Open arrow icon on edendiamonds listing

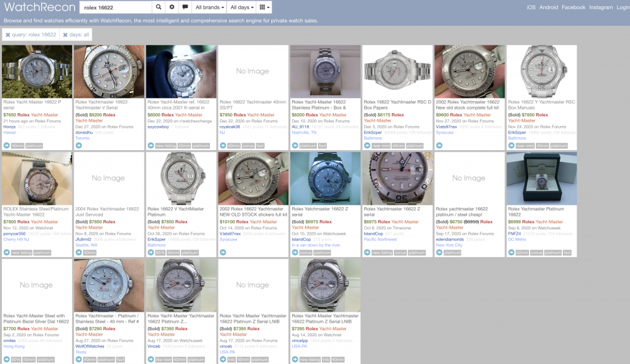click(x=439, y=252)
